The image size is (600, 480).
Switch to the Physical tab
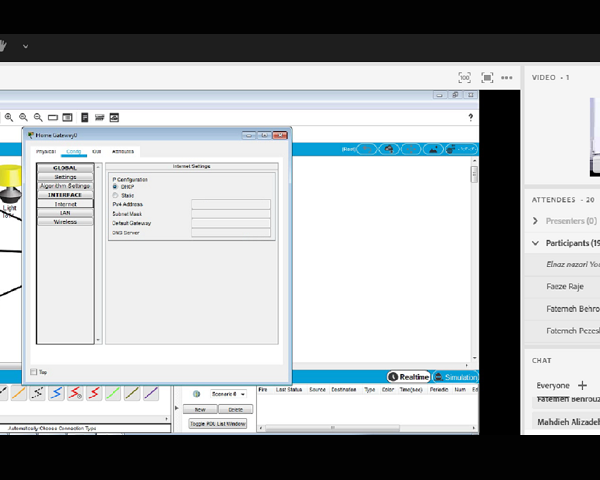click(x=46, y=151)
